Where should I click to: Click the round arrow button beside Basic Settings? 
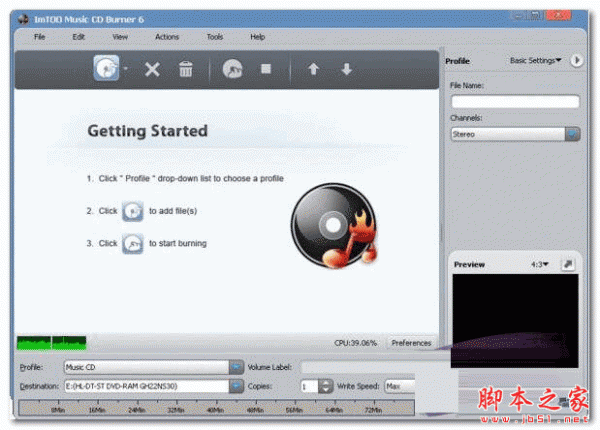(576, 60)
